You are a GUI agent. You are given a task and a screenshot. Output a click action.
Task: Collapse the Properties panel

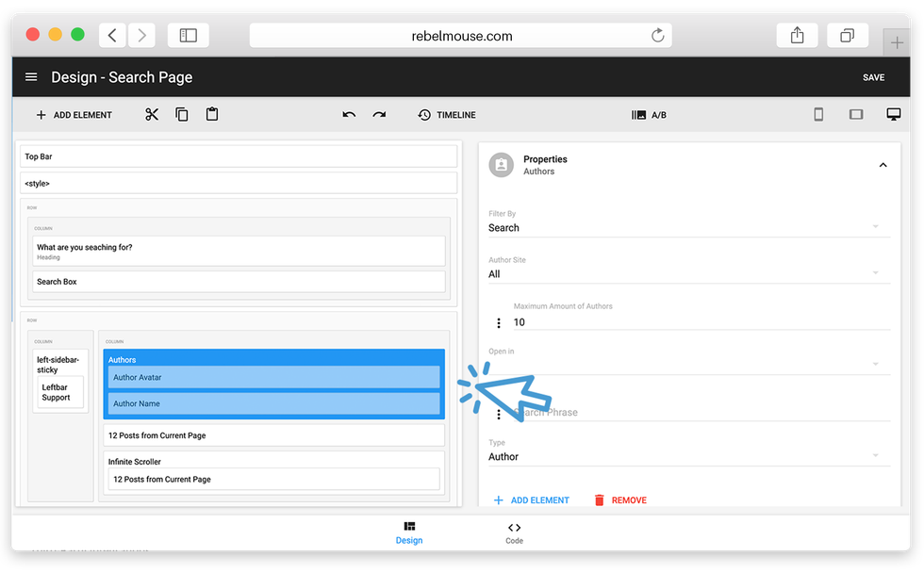883,165
